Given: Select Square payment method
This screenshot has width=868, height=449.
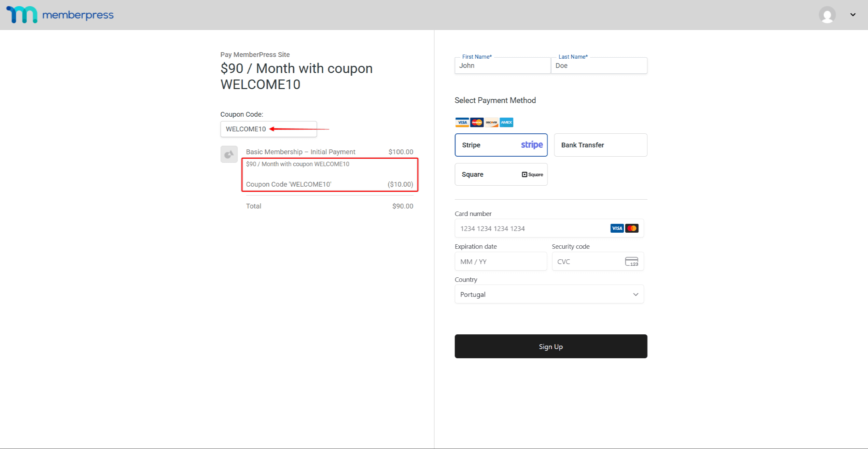Looking at the screenshot, I should 501,174.
